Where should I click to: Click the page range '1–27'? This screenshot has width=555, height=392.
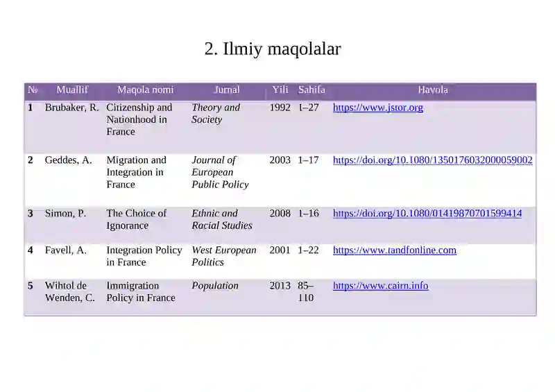click(x=308, y=108)
